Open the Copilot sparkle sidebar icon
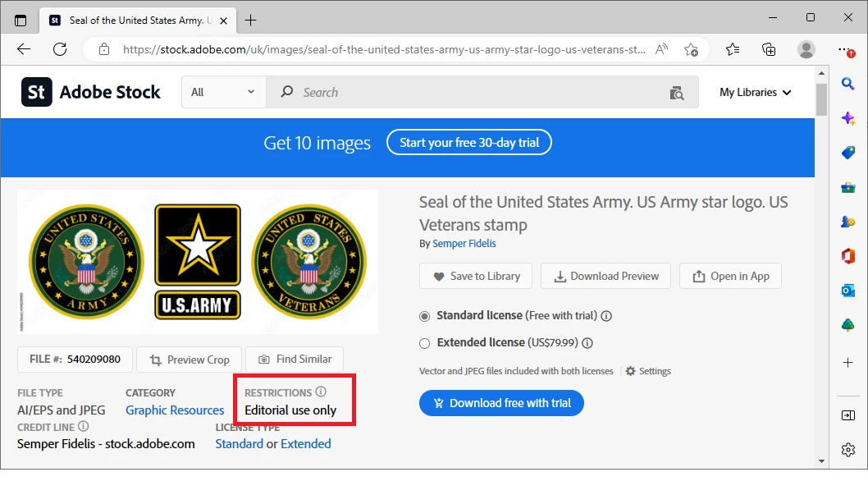 848,118
